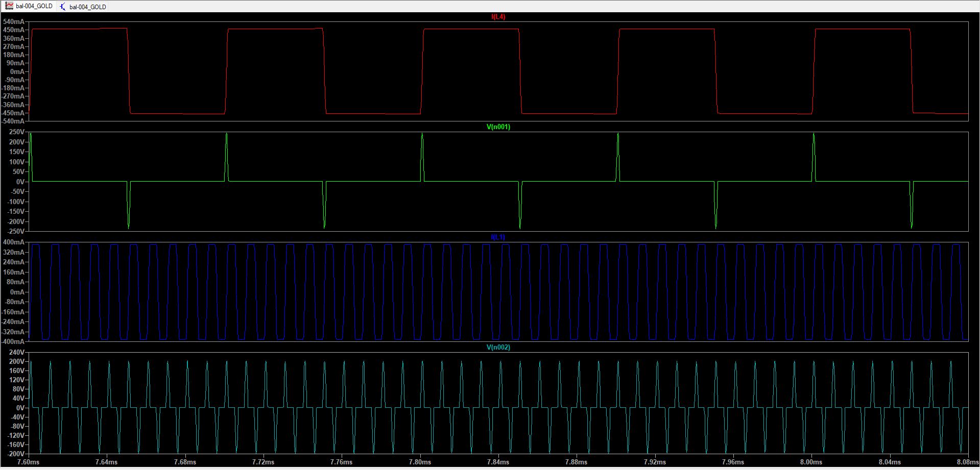Screen dimensions: 980x470
Task: Choose the cyan V(n002) trace label
Action: point(498,348)
